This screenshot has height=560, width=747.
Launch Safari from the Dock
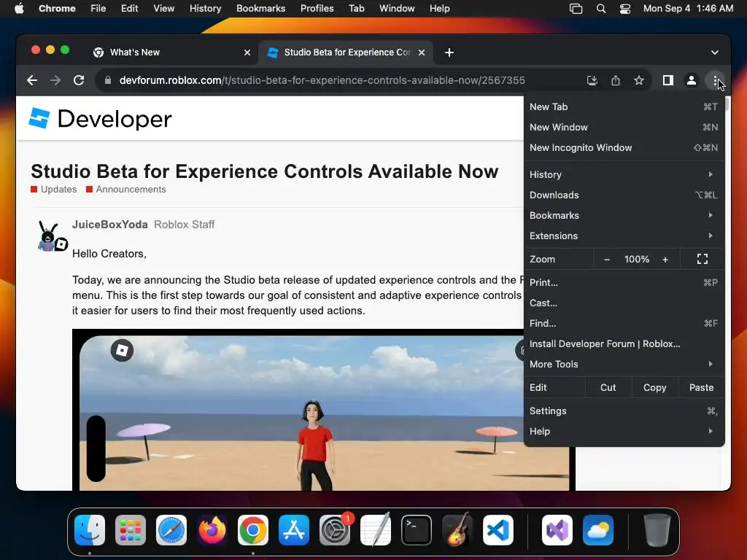pyautogui.click(x=171, y=530)
